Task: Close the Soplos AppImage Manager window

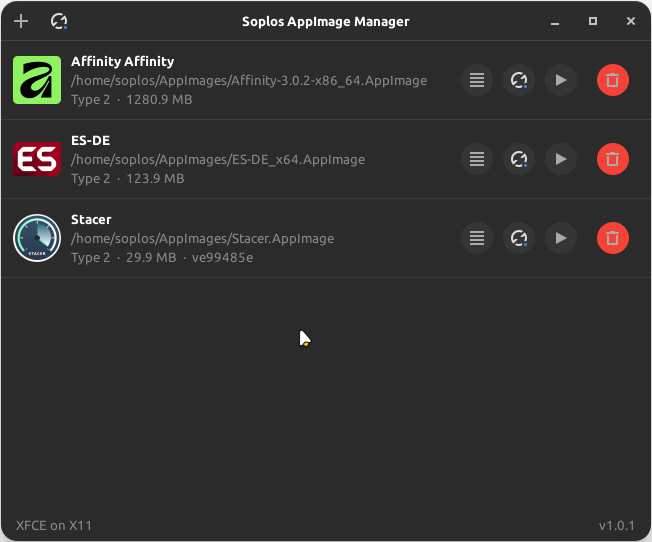Action: pos(631,21)
